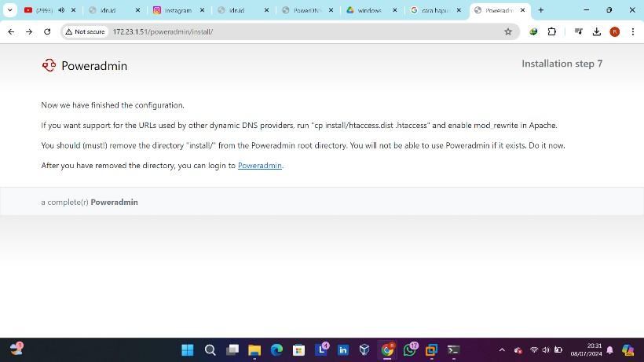Image resolution: width=644 pixels, height=362 pixels.
Task: Follow the Poweradmin login link
Action: point(260,166)
